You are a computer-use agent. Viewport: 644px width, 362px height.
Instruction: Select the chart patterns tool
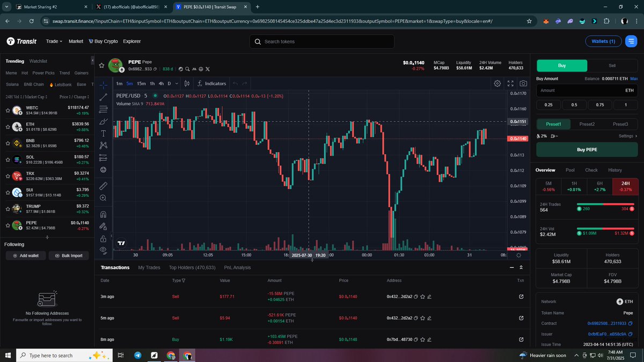click(103, 145)
